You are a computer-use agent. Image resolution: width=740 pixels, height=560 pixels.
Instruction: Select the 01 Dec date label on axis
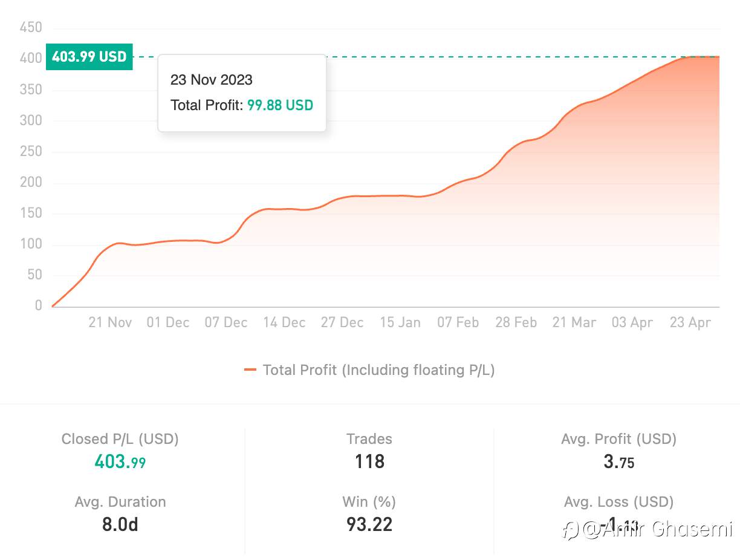tap(168, 322)
